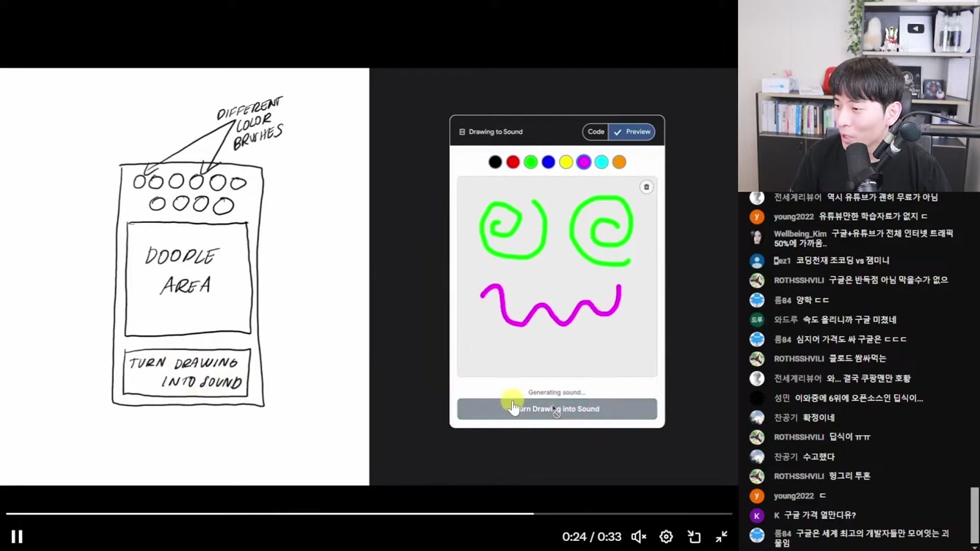The height and width of the screenshot is (551, 980).
Task: Open young2022's avatar on the 유튜브만한 message
Action: [757, 216]
